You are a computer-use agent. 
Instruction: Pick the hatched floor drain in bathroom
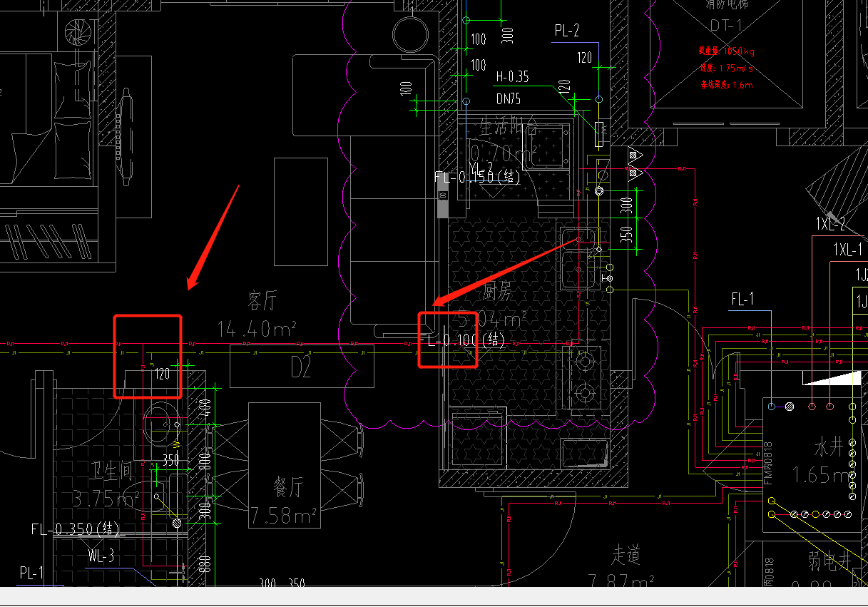[x=176, y=524]
